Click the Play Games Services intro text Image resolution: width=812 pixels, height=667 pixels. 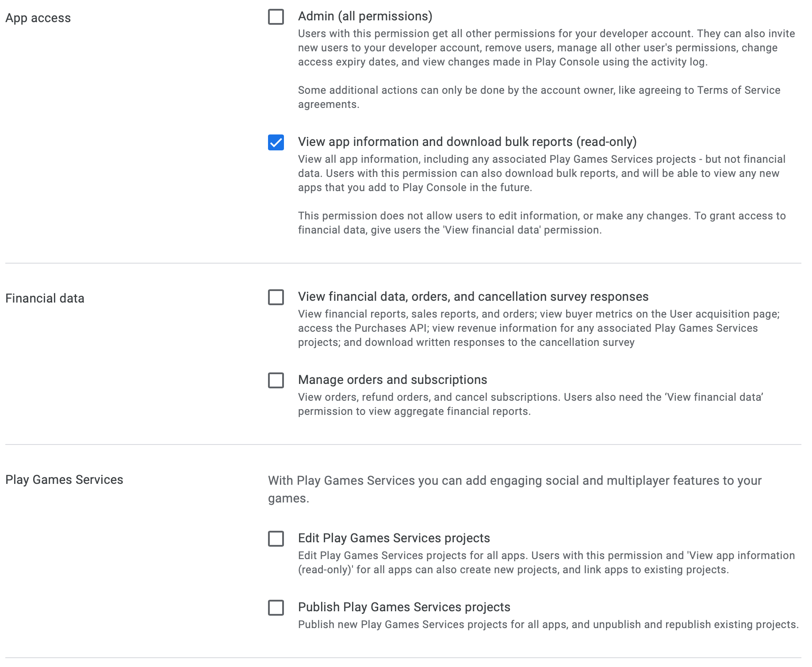pos(515,490)
